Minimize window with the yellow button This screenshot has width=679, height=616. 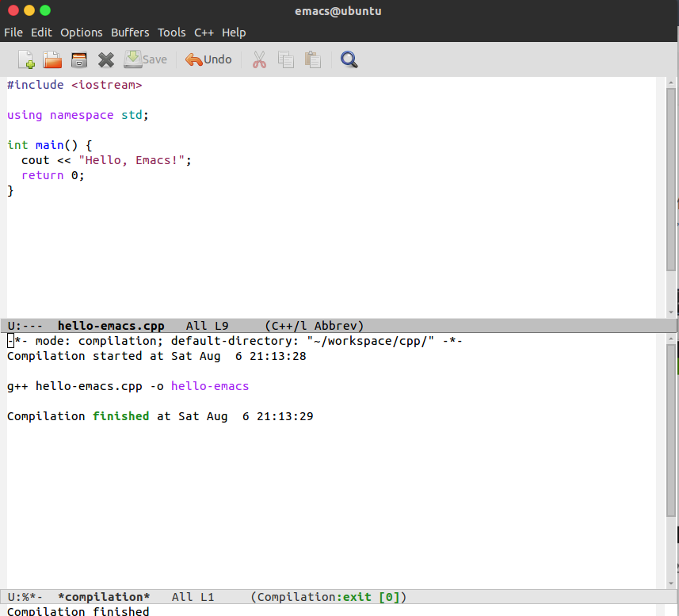pos(29,10)
